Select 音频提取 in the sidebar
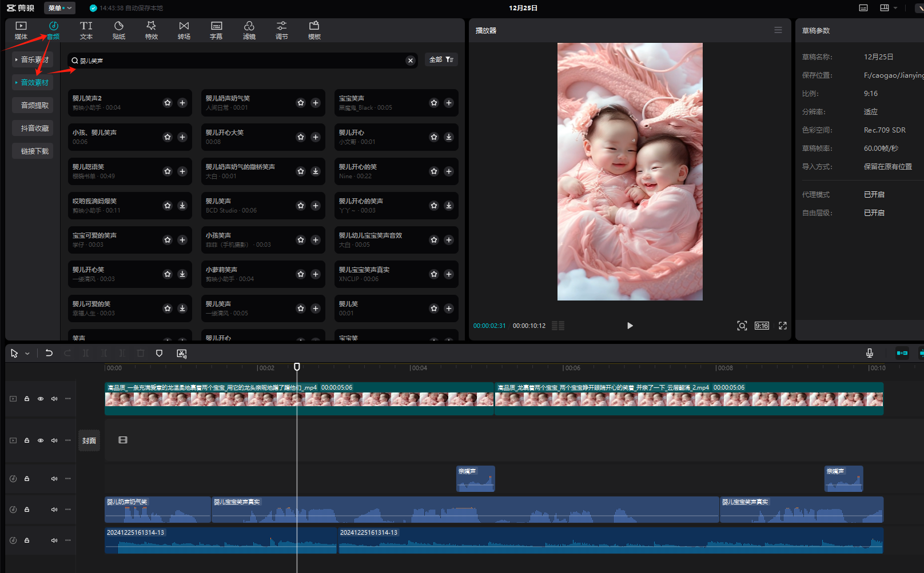The image size is (924, 573). coord(34,105)
